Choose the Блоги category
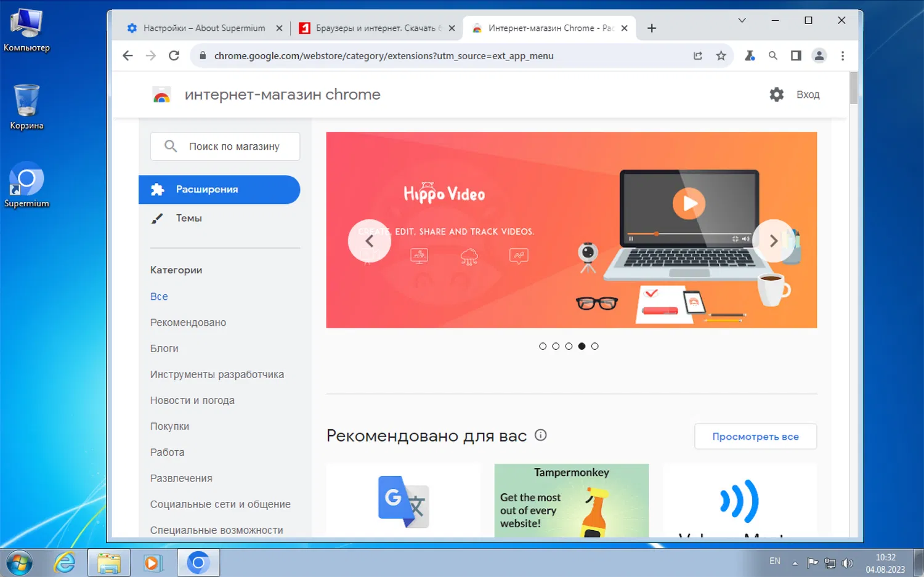 pyautogui.click(x=164, y=348)
